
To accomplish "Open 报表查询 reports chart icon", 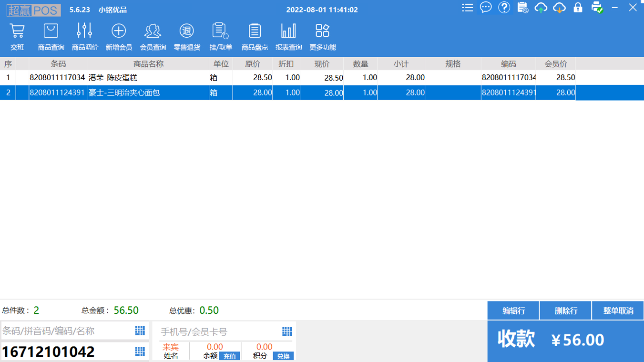I will [x=288, y=37].
